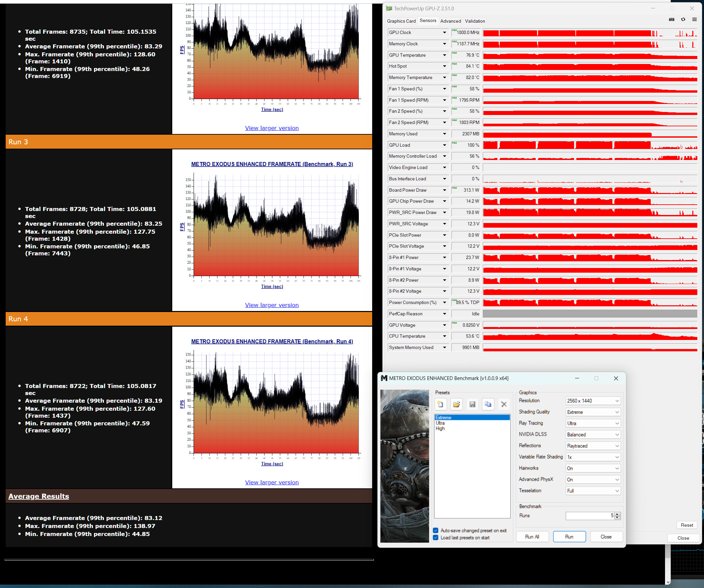Click the delete preset X icon
The width and height of the screenshot is (704, 588).
(x=503, y=404)
